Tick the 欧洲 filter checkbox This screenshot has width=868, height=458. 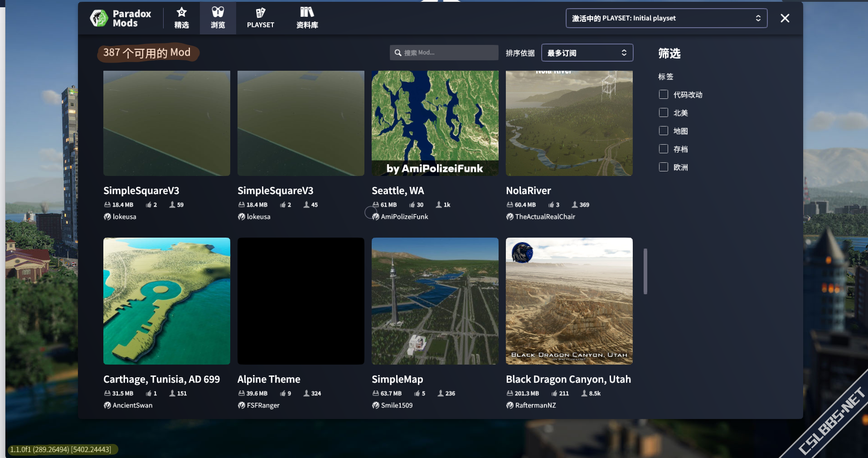664,167
